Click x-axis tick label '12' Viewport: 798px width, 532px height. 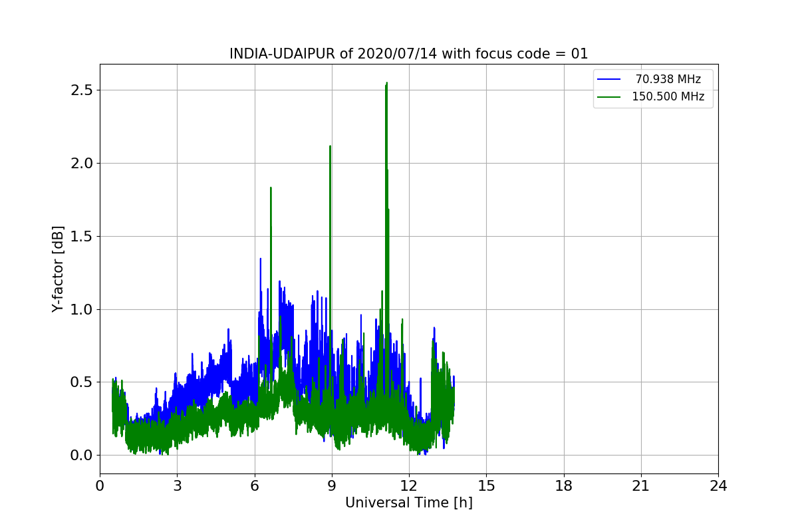(409, 486)
